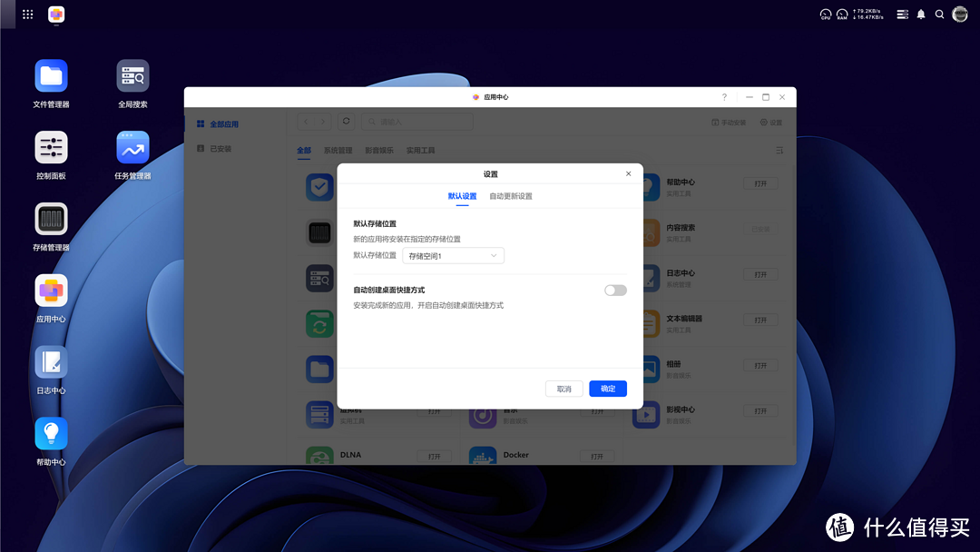This screenshot has height=552, width=980.
Task: Click the storage manager app icon in app list
Action: (x=319, y=232)
